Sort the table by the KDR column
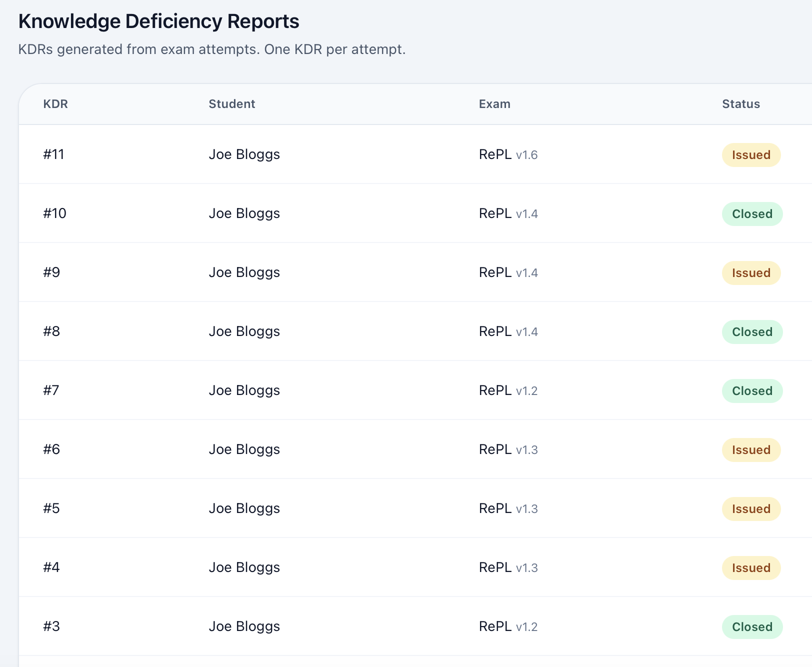The image size is (812, 667). tap(55, 104)
